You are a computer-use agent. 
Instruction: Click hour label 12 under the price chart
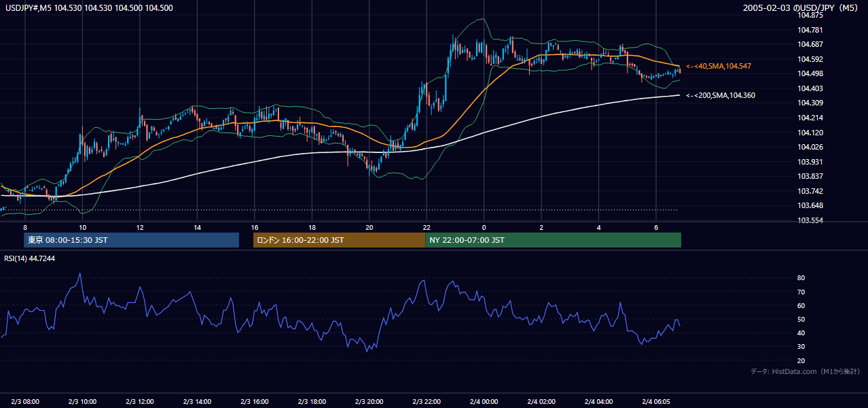pyautogui.click(x=140, y=227)
